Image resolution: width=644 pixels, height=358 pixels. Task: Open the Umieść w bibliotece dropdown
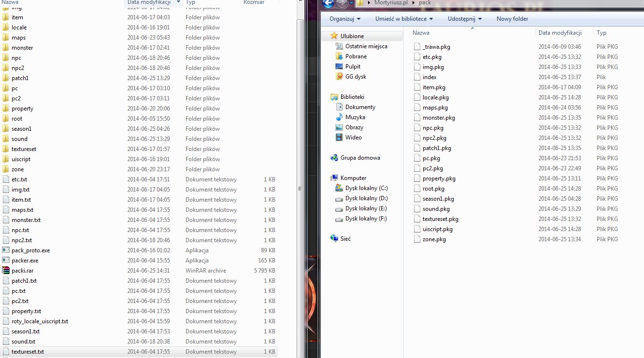click(x=404, y=19)
